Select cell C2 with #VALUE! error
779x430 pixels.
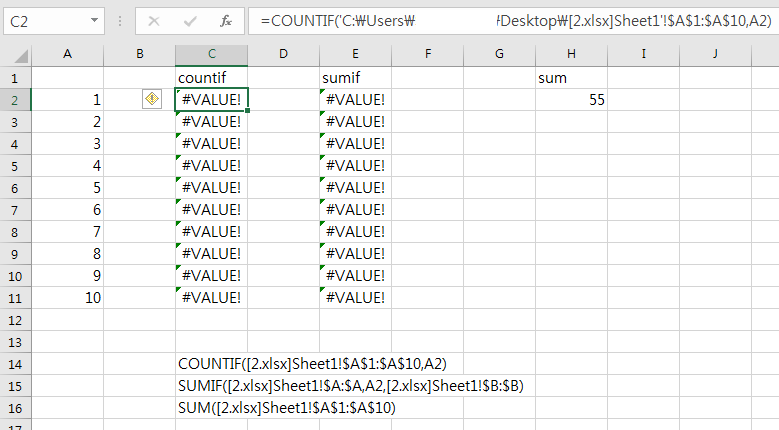pos(212,99)
